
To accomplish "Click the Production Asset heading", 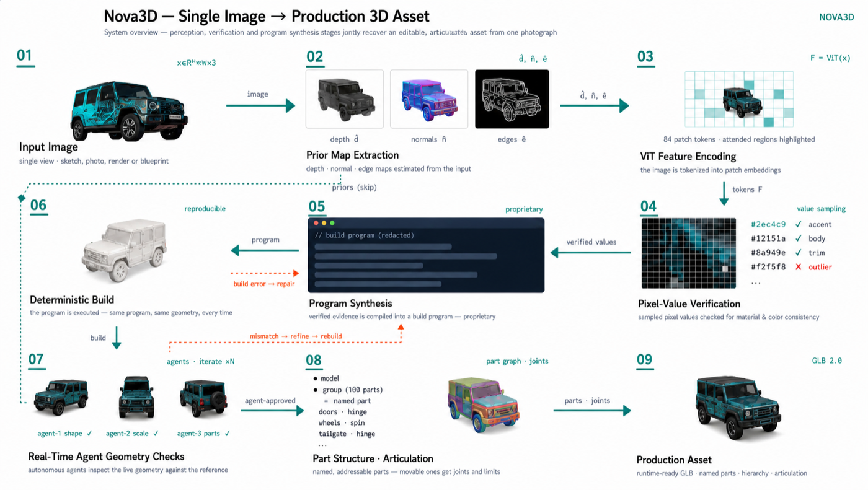I will tap(674, 460).
